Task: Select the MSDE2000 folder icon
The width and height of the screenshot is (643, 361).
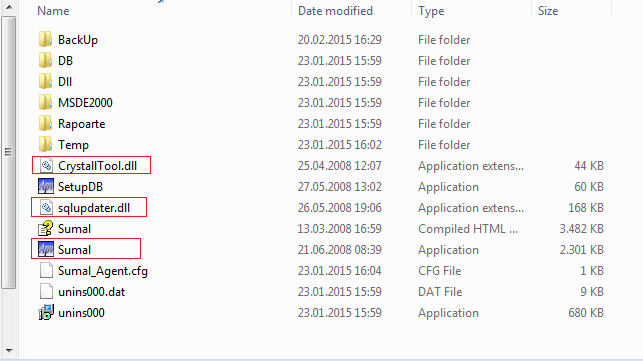Action: coord(46,103)
